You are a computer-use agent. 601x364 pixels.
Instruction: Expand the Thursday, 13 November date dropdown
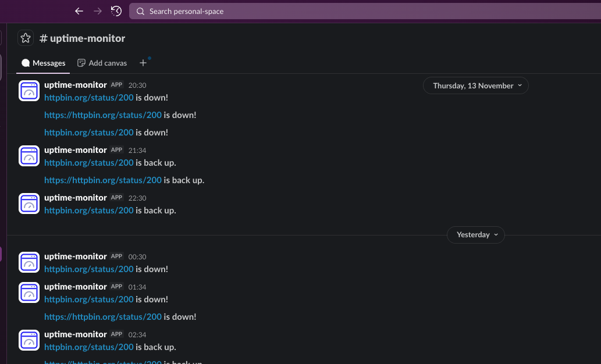point(475,85)
